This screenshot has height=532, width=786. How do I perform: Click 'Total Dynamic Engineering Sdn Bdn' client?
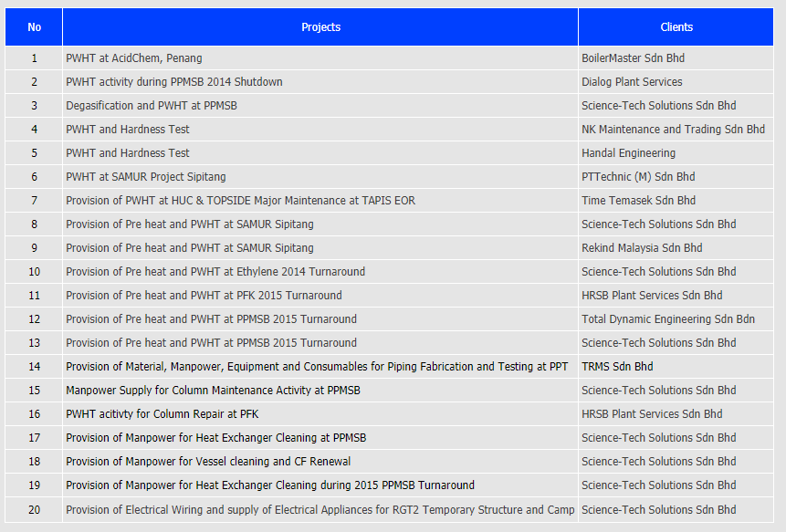[x=668, y=319]
